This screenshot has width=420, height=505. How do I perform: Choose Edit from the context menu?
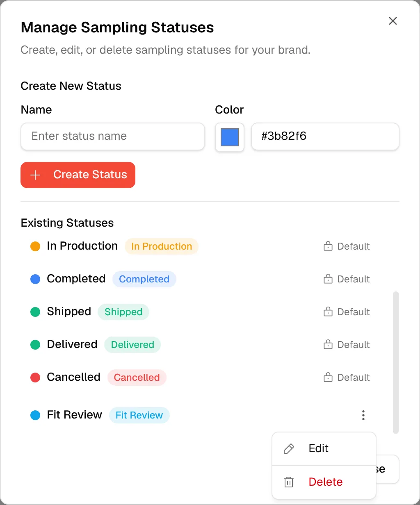[324, 448]
